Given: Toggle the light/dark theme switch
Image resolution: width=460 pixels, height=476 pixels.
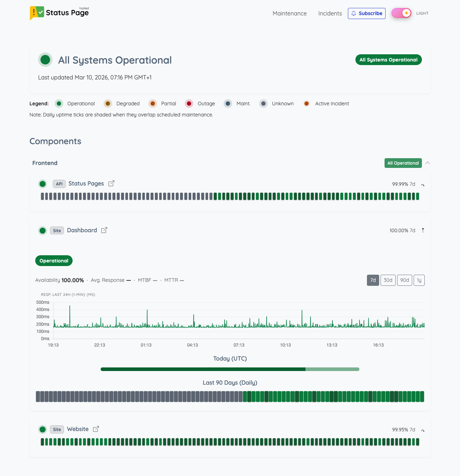Looking at the screenshot, I should [x=401, y=13].
